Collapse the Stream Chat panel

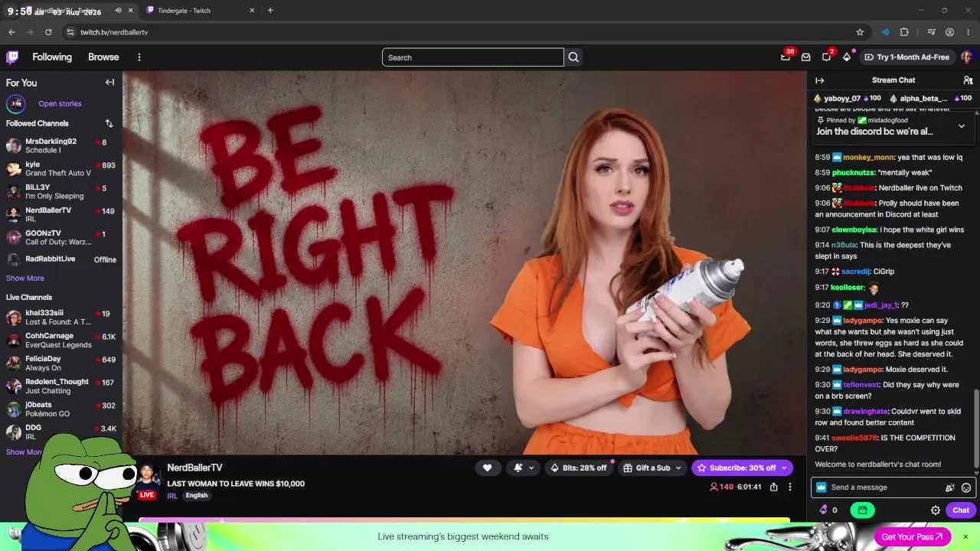point(820,80)
